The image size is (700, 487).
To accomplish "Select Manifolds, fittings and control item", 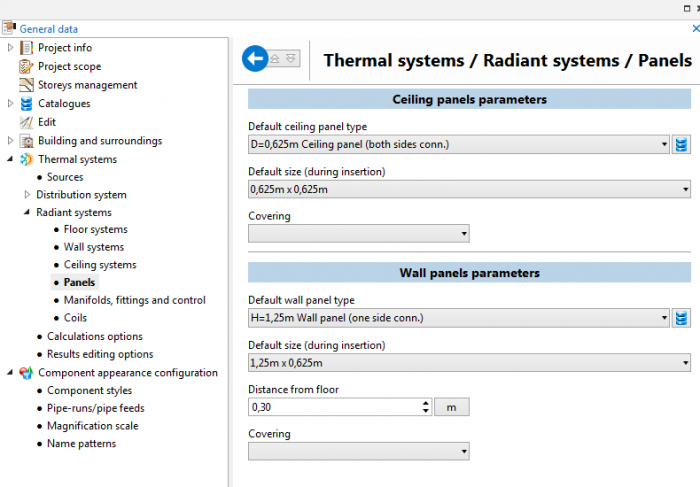I will coord(134,300).
